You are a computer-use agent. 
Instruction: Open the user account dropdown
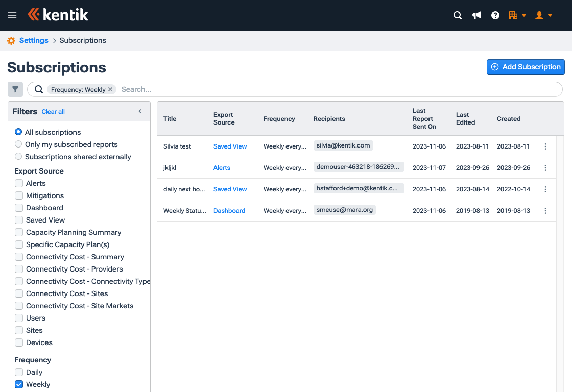542,15
